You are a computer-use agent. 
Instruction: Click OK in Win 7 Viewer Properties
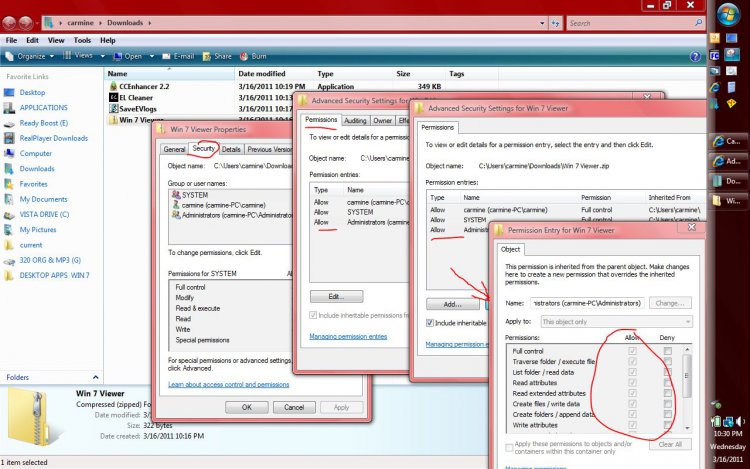coord(247,407)
